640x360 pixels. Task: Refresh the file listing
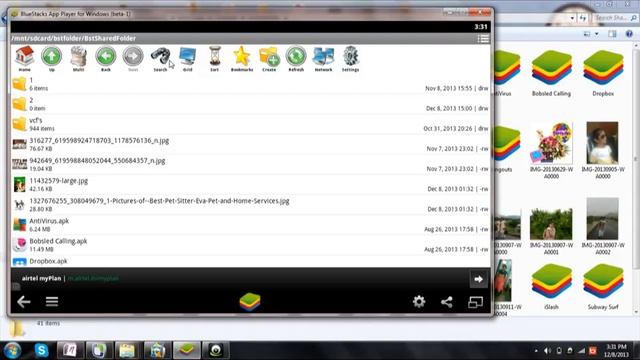(296, 58)
